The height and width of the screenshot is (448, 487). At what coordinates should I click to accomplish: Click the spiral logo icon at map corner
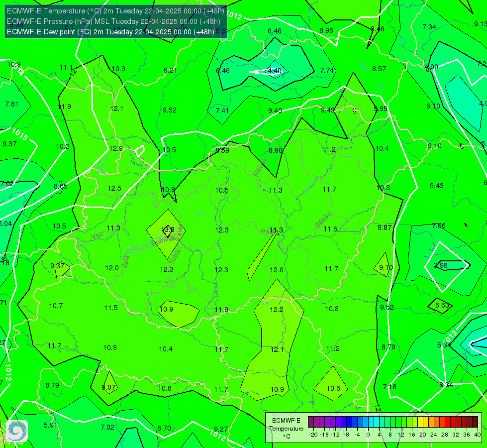pyautogui.click(x=17, y=431)
